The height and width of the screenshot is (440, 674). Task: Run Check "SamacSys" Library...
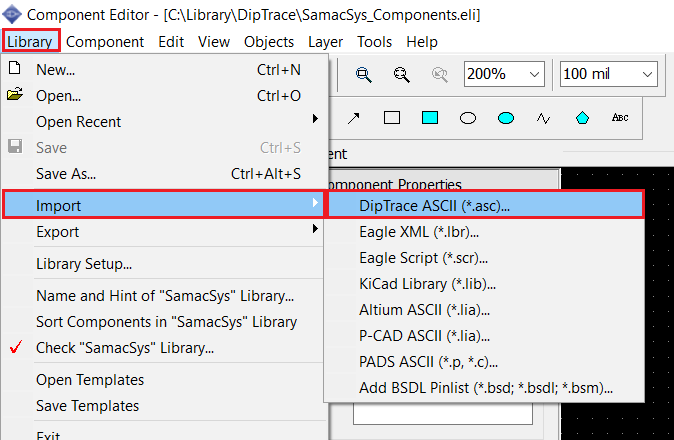coord(163,348)
